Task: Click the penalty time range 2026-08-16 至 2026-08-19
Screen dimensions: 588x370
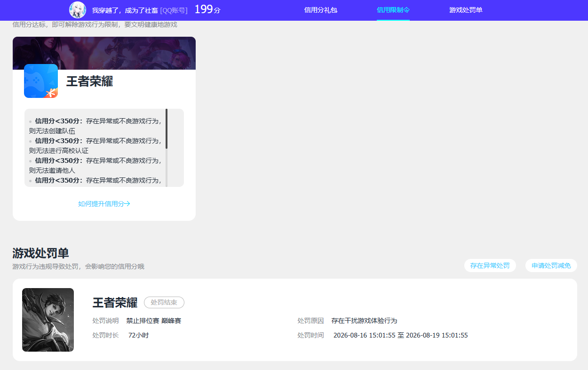Action: (x=401, y=335)
